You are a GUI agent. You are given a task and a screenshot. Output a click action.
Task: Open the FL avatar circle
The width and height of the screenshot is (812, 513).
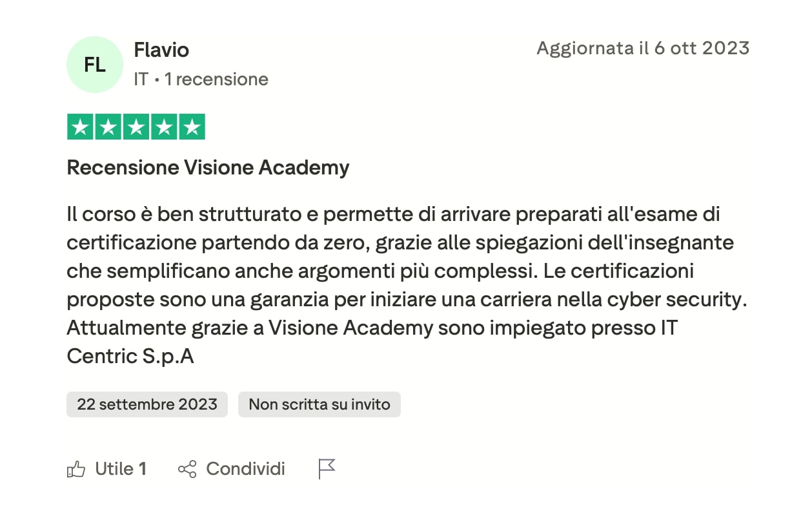tap(95, 65)
